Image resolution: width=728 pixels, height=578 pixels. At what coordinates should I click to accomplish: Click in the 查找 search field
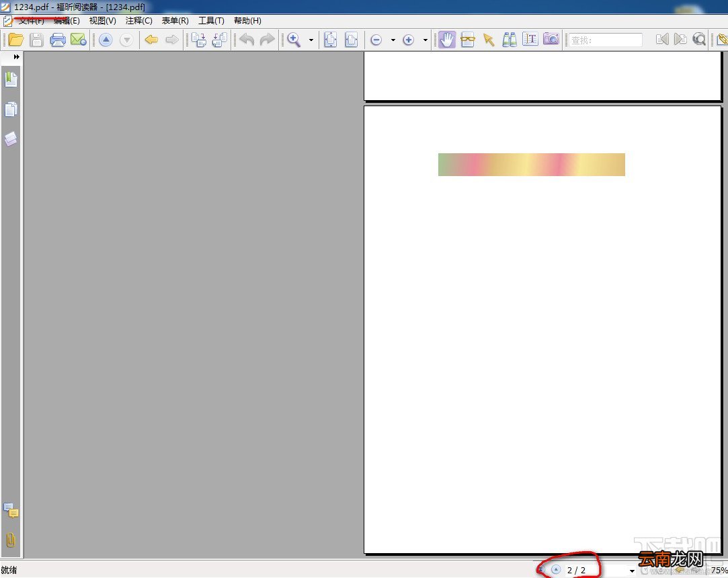tap(606, 40)
